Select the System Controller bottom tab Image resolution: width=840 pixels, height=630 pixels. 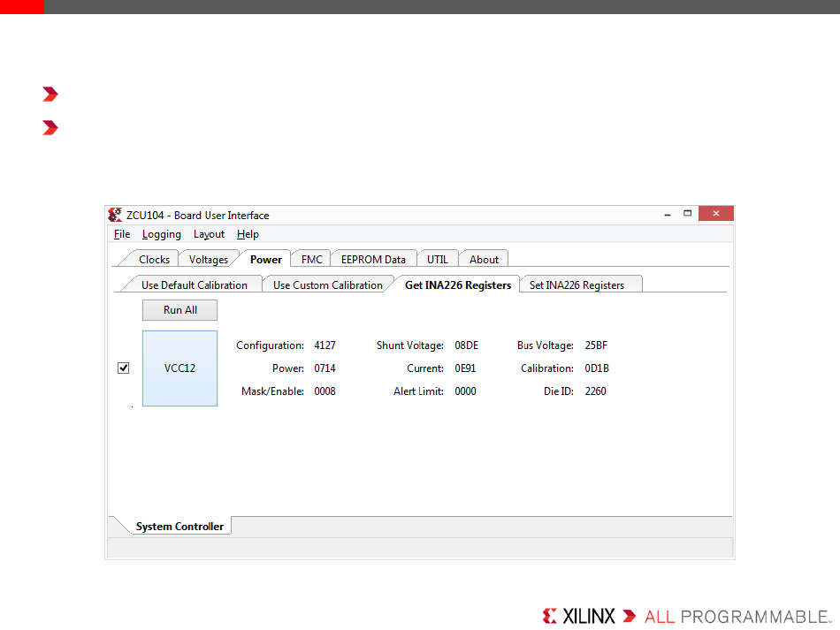179,526
